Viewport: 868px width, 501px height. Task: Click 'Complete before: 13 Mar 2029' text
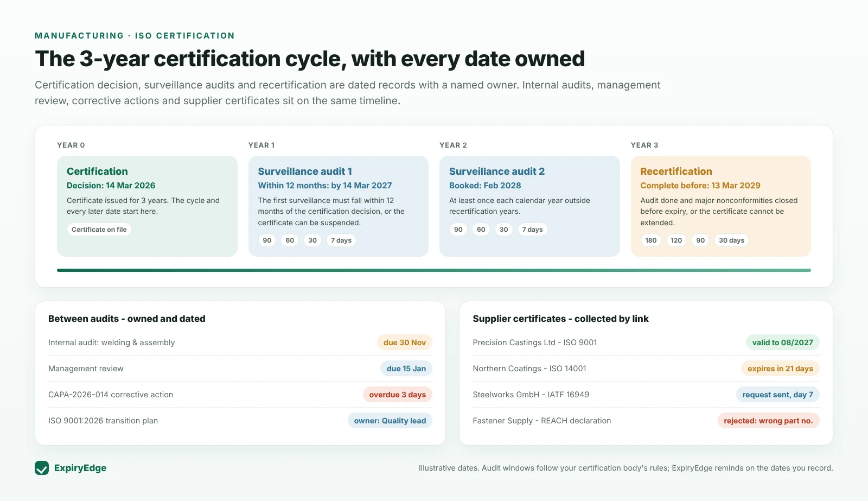click(x=700, y=186)
